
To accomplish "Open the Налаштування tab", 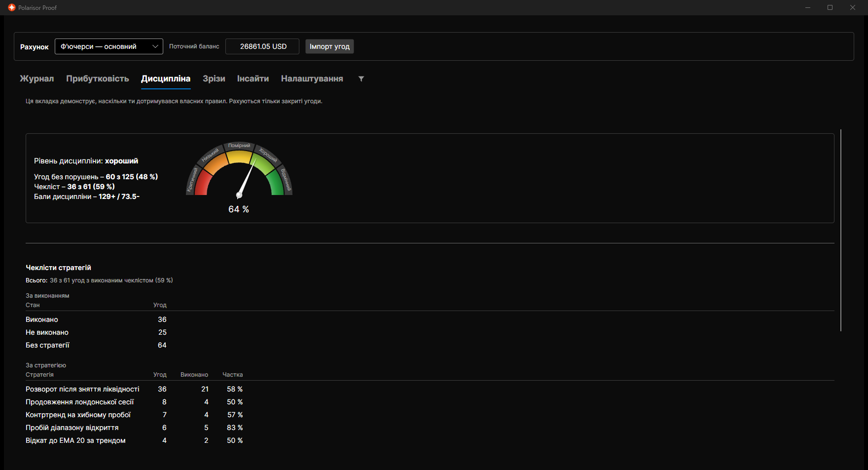I will 312,78.
